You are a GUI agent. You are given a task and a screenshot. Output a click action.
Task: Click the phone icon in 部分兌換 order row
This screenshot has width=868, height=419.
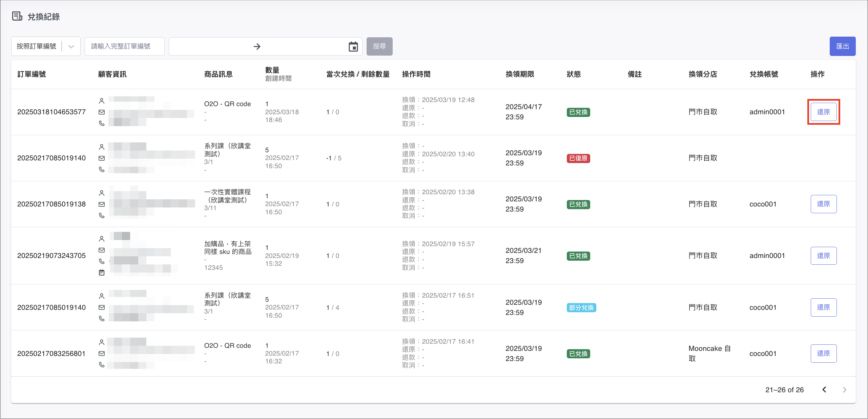point(102,318)
